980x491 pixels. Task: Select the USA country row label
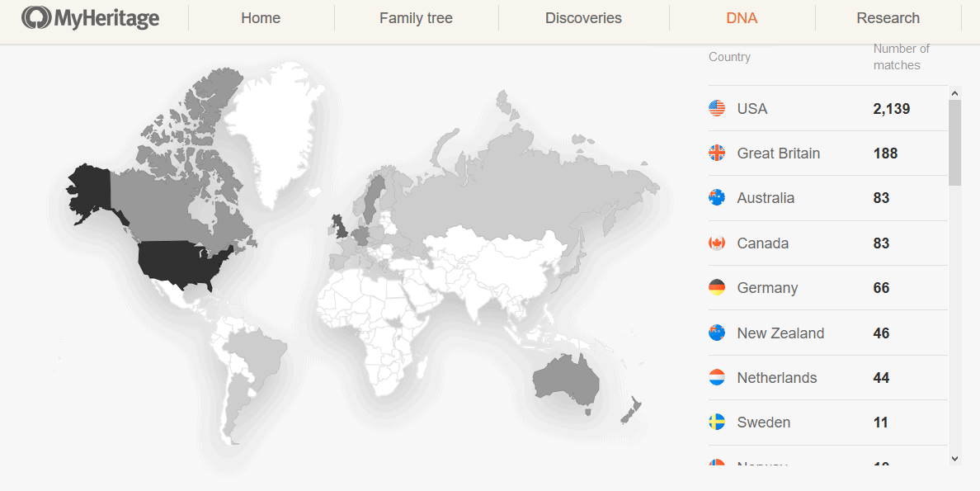(751, 109)
